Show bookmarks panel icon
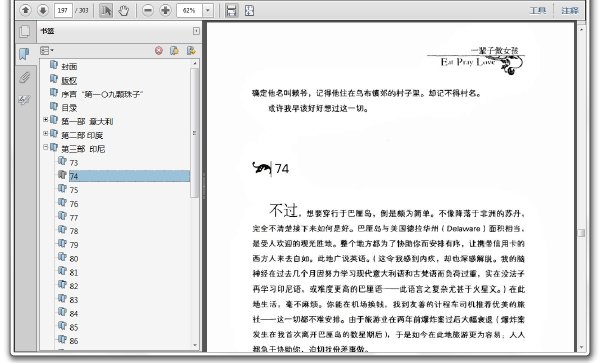Screen dimensions: 600x363 (24, 54)
